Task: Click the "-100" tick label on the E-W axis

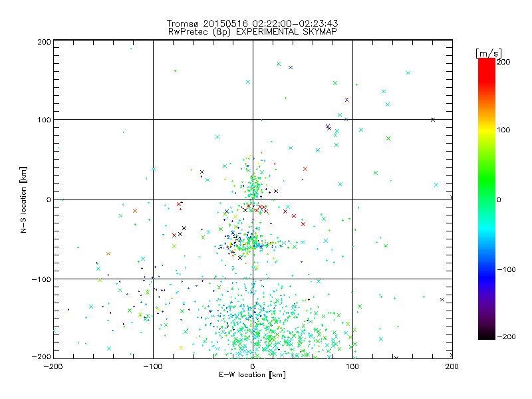Action: [153, 366]
